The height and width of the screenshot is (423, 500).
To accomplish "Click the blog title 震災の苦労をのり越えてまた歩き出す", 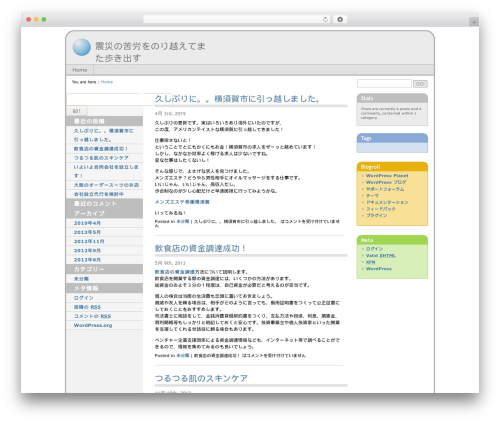I will 150,52.
